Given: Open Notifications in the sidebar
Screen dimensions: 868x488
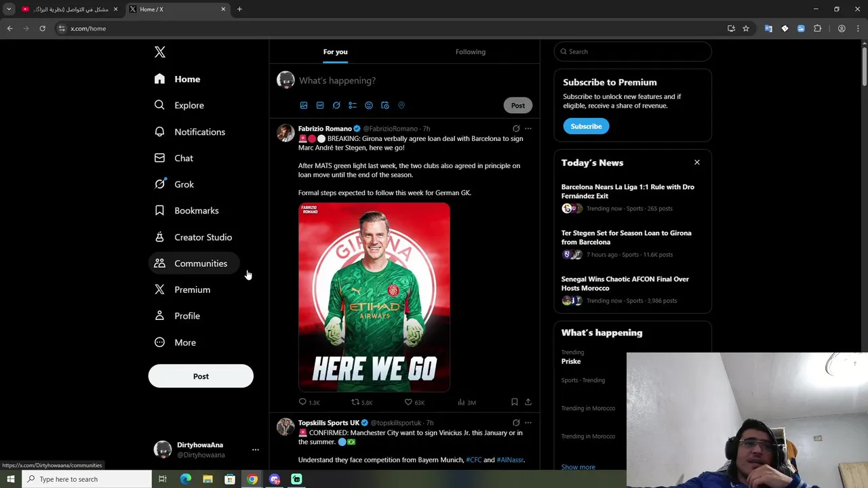Looking at the screenshot, I should coord(190,131).
